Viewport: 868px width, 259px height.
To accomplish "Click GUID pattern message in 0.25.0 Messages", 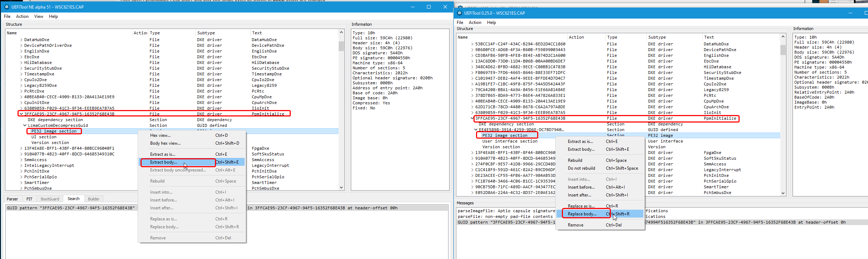I will pyautogui.click(x=662, y=222).
